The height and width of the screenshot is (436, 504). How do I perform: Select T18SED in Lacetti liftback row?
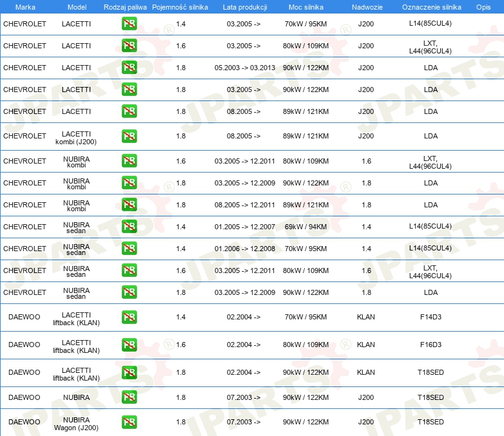[431, 372]
